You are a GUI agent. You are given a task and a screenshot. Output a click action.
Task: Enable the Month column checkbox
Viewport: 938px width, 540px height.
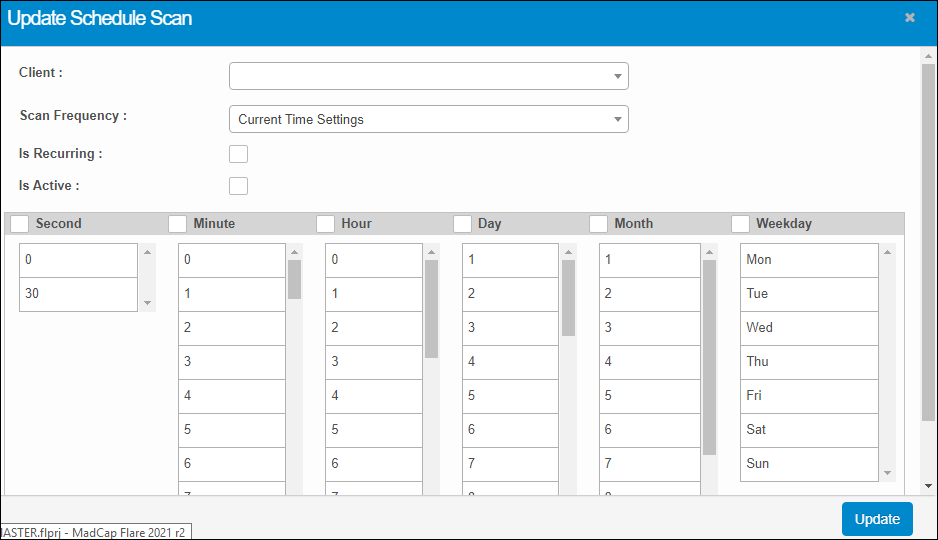tap(598, 223)
